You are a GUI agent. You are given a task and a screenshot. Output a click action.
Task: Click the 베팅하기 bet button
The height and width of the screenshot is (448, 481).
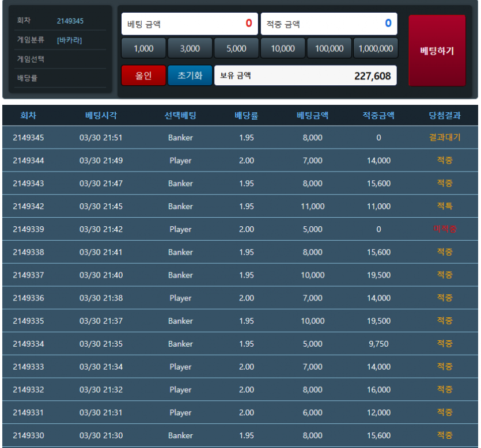point(437,51)
